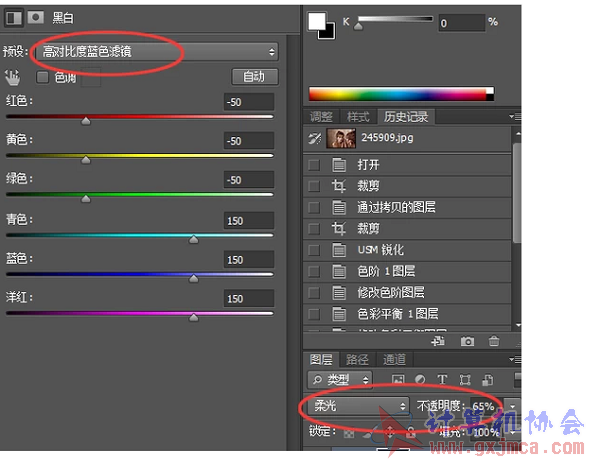Open the history panel flyout menu icon
The height and width of the screenshot is (466, 600).
pyautogui.click(x=515, y=116)
